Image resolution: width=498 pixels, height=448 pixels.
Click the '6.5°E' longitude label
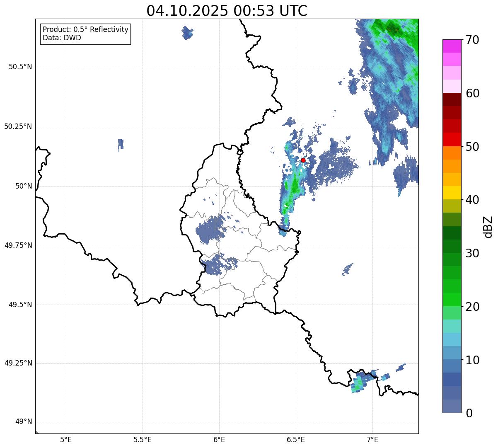click(x=296, y=440)
